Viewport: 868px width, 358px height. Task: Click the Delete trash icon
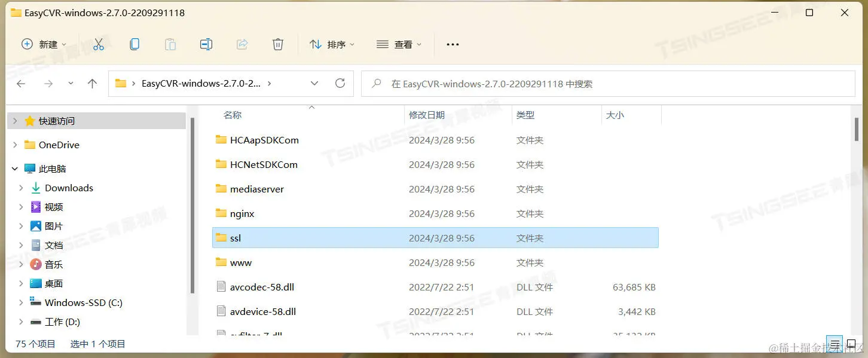(x=278, y=44)
